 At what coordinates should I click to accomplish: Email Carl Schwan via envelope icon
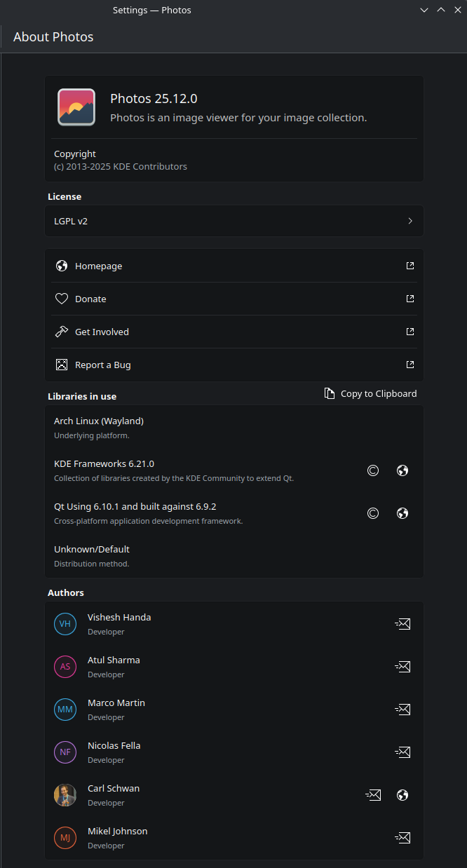pyautogui.click(x=373, y=795)
